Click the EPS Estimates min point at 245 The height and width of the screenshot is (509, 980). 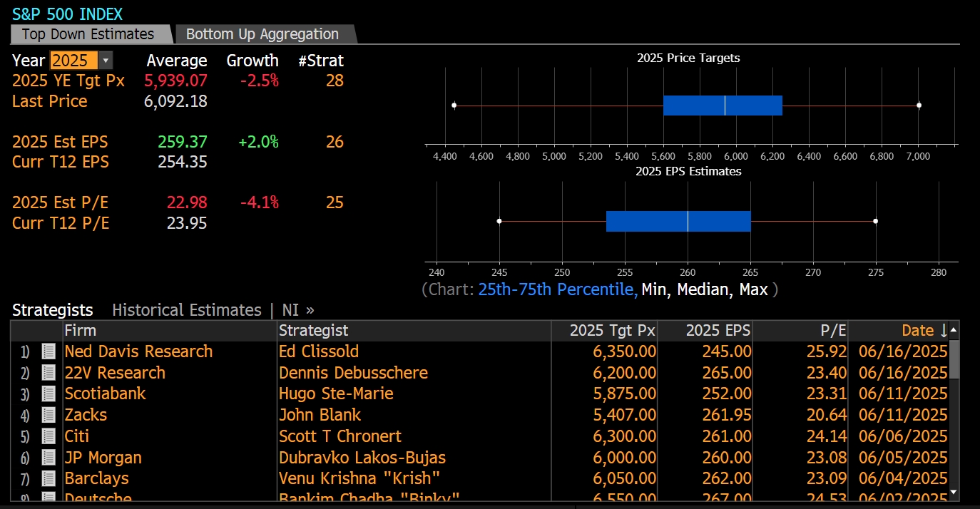(x=499, y=221)
